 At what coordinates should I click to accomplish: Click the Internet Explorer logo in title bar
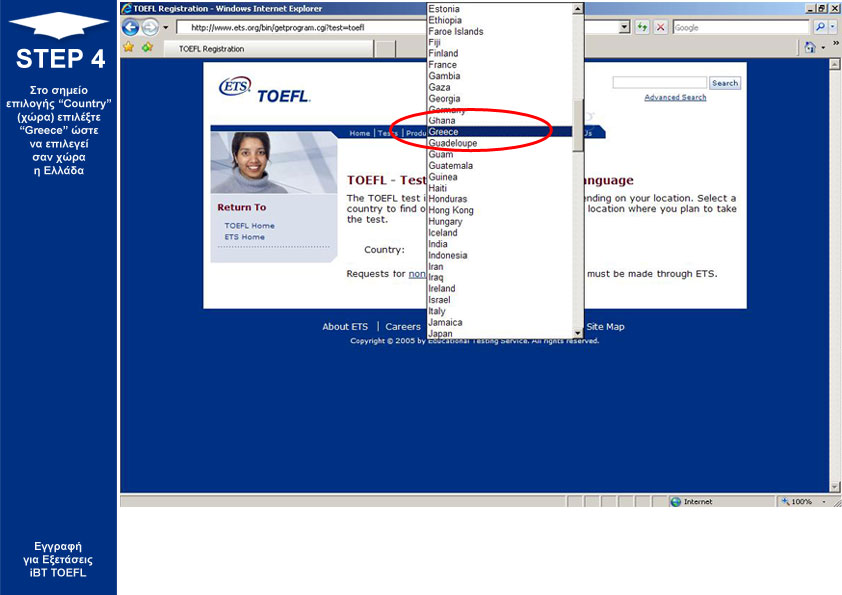coord(127,9)
